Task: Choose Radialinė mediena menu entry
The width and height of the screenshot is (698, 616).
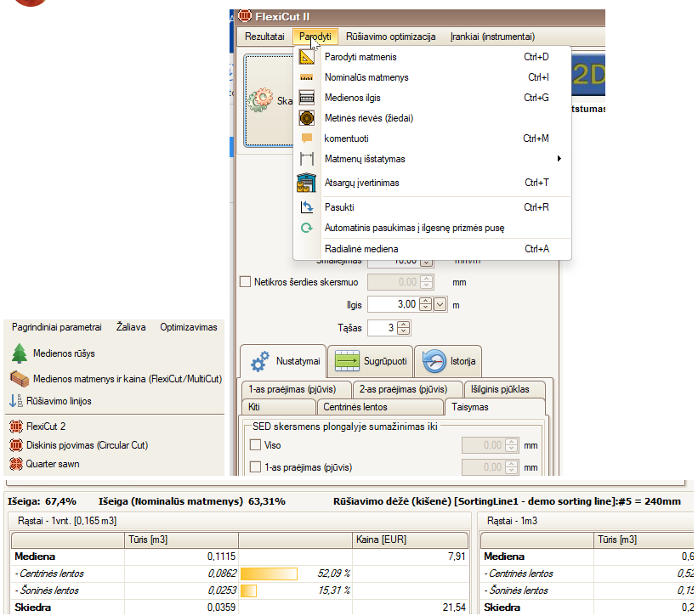Action: 432,249
